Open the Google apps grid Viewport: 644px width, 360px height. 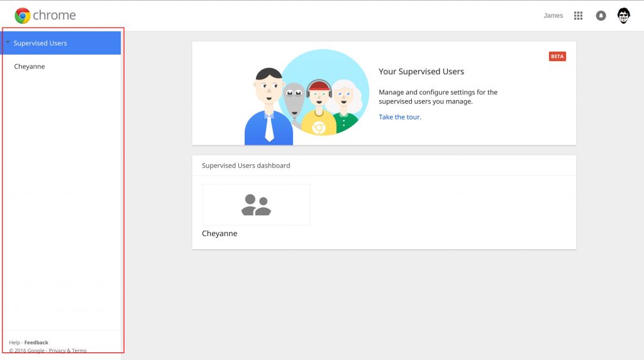point(579,16)
